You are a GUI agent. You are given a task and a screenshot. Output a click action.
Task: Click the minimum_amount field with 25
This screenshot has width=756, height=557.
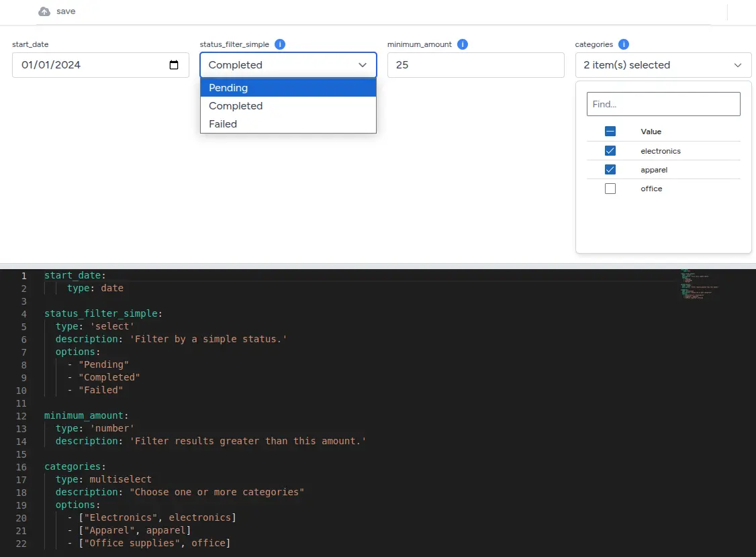(476, 65)
